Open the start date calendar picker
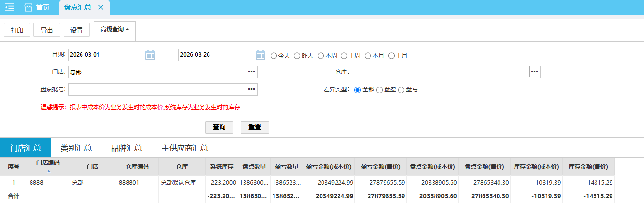 (x=150, y=55)
